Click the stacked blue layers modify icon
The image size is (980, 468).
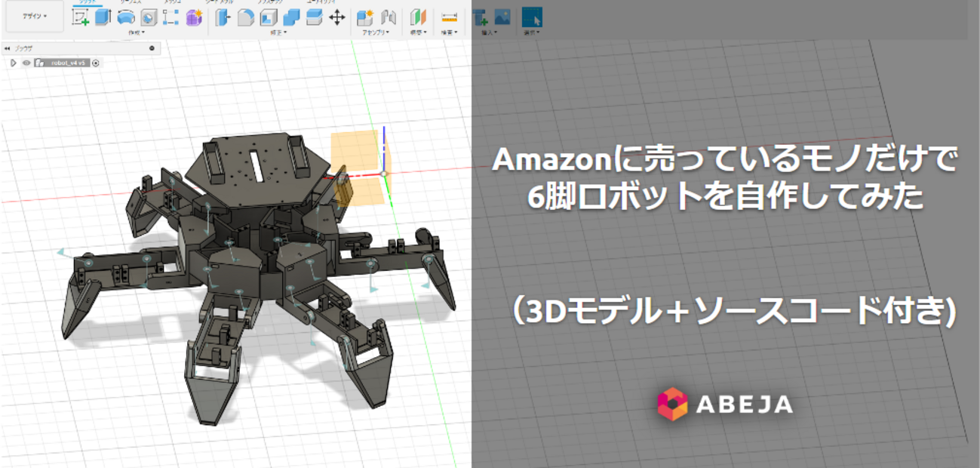tap(314, 17)
